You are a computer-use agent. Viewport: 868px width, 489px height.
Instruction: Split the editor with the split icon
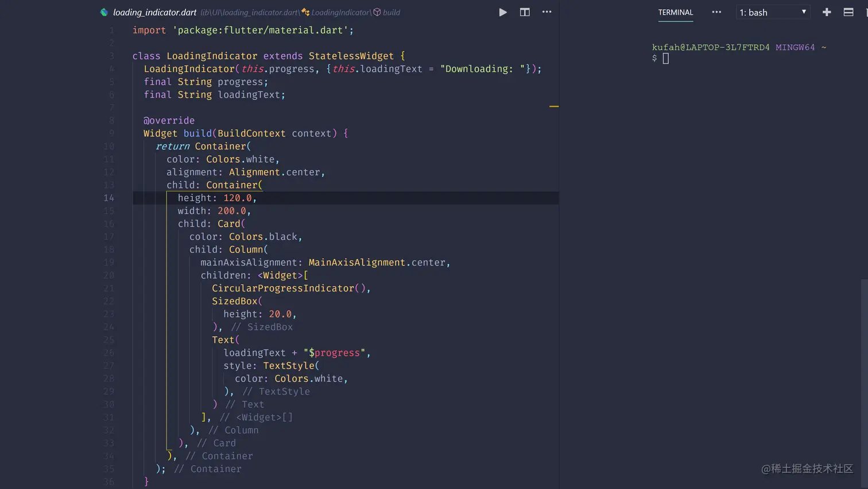(525, 12)
